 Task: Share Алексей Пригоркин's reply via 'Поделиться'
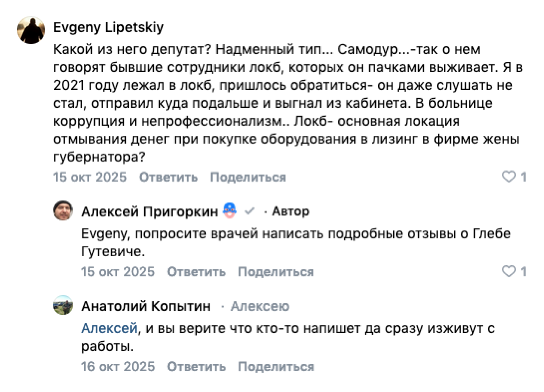click(276, 272)
